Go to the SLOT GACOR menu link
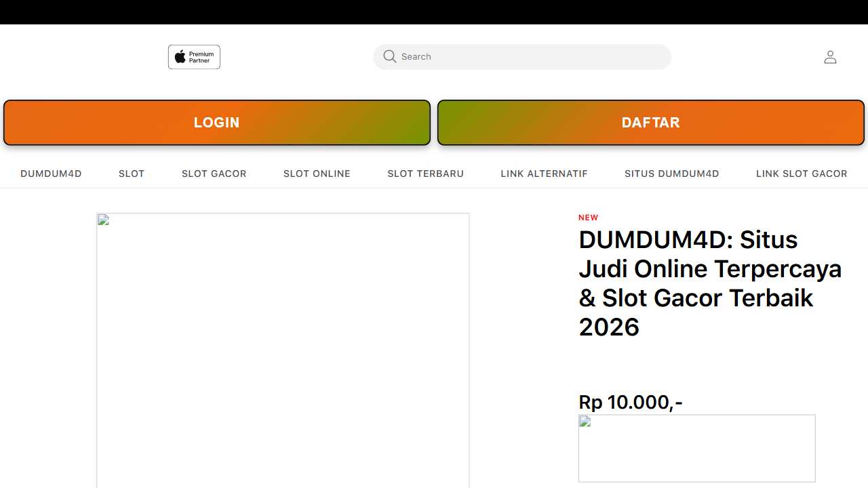Image resolution: width=868 pixels, height=488 pixels. (214, 174)
